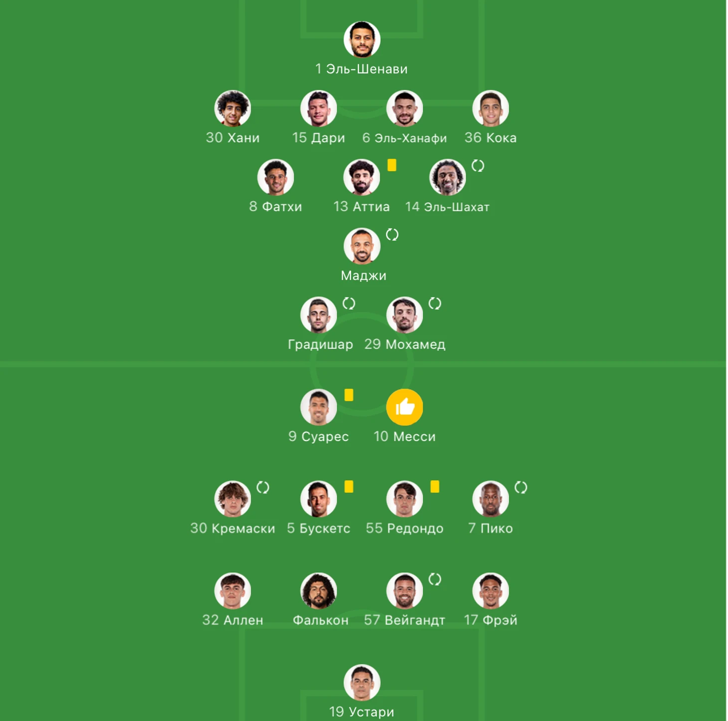The image size is (728, 721).
Task: Click substitution icon beside Вейгандт
Action: tap(435, 579)
